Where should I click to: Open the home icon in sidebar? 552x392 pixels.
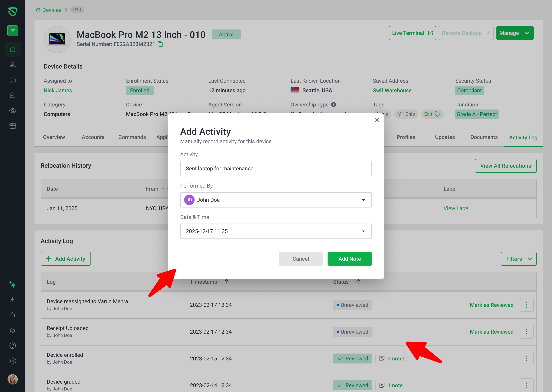13,50
